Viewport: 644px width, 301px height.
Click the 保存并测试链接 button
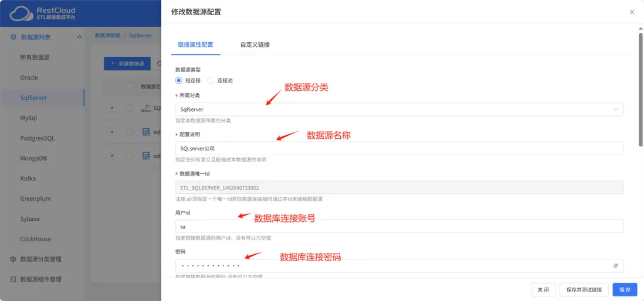584,289
